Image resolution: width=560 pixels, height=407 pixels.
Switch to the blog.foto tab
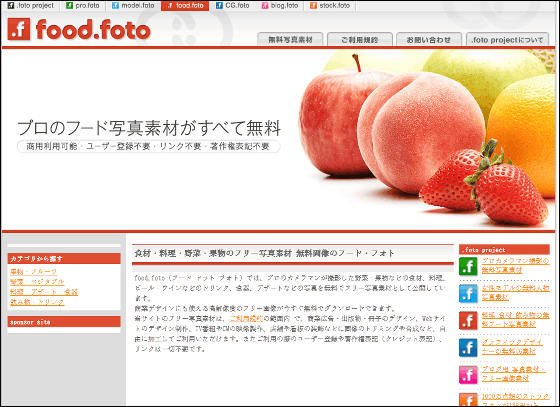pyautogui.click(x=280, y=6)
